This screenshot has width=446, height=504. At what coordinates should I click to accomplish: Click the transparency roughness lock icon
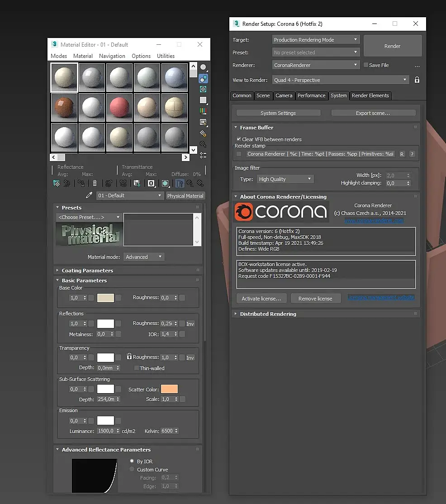[129, 356]
